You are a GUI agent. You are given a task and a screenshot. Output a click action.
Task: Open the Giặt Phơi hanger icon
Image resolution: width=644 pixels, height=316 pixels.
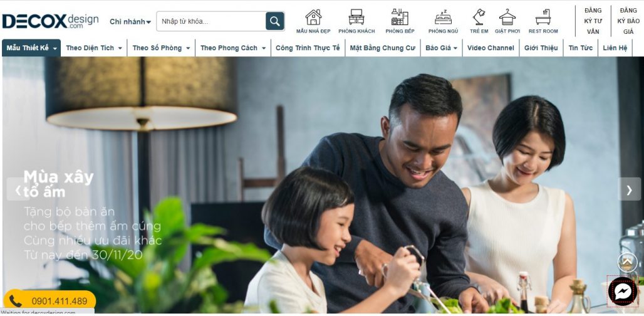coord(507,18)
